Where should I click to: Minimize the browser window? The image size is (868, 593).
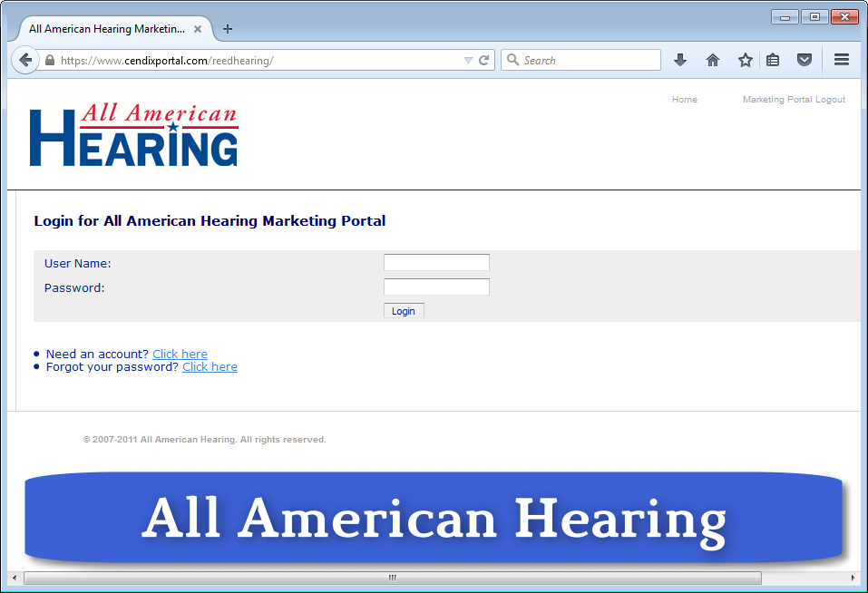tap(785, 17)
